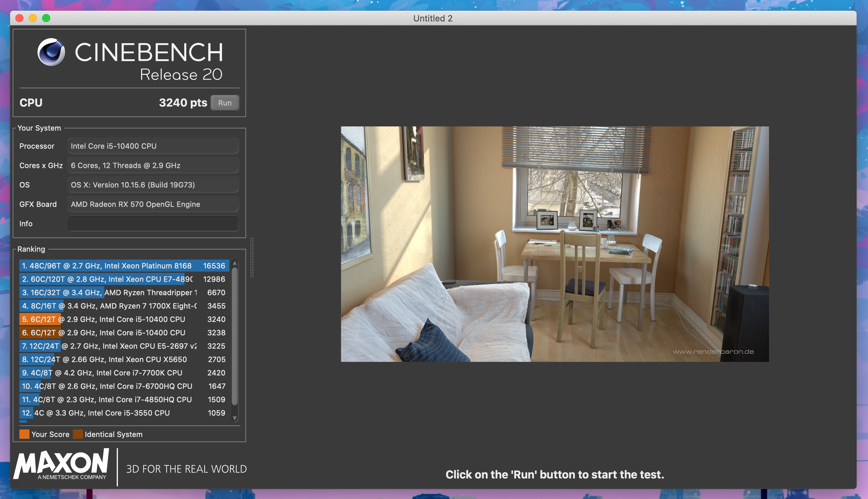Click the panel splitter handle beside Ranking
The image size is (868, 499).
coord(252,257)
